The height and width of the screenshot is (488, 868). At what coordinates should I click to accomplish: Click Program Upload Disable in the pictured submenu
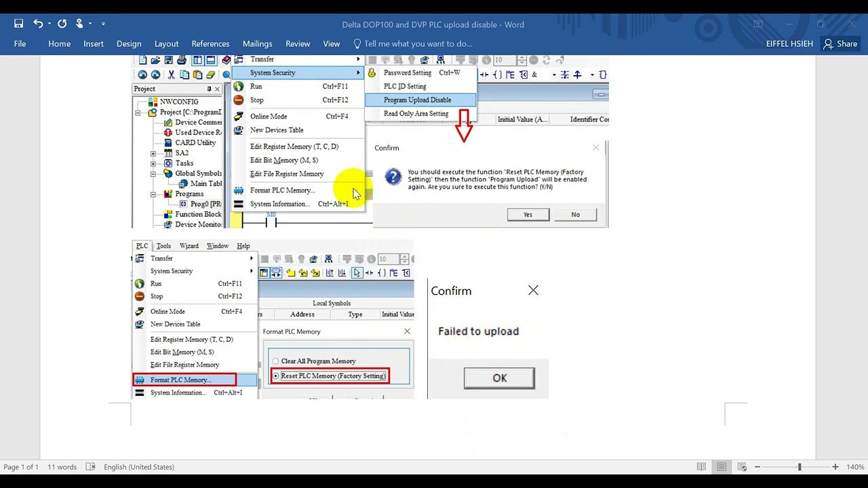(x=420, y=100)
